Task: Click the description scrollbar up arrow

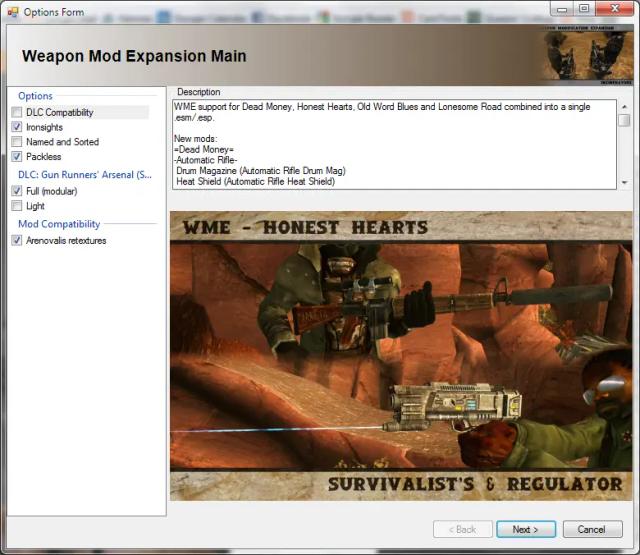Action: pyautogui.click(x=624, y=107)
